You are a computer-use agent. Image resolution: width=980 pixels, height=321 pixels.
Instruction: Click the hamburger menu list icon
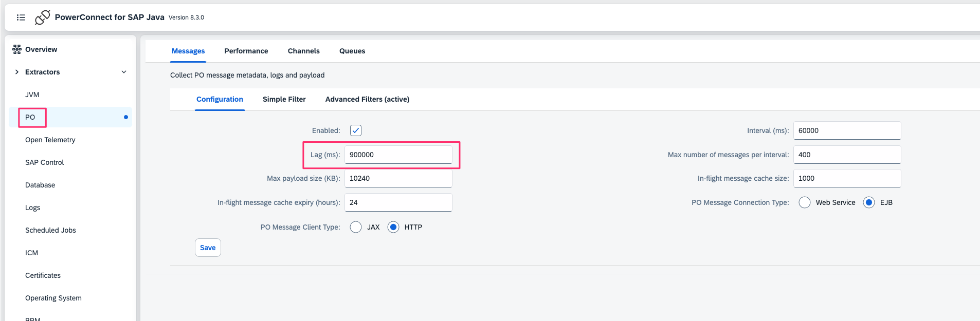pos(21,17)
